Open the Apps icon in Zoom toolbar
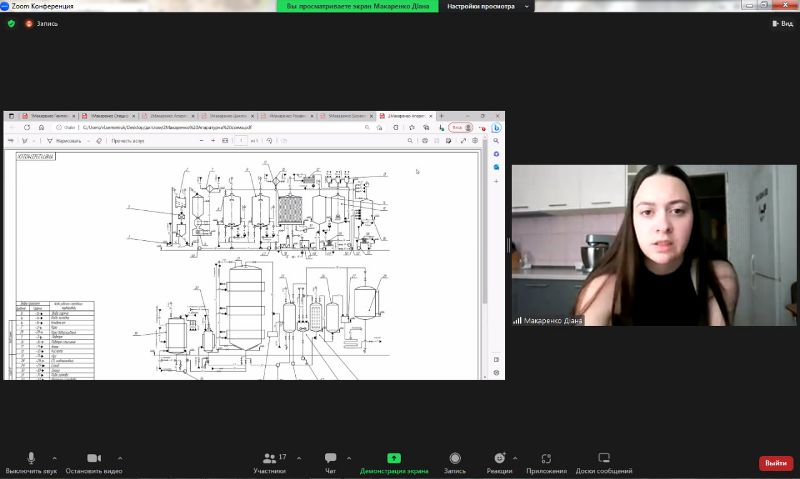Screen dimensions: 800x479 [x=546, y=459]
